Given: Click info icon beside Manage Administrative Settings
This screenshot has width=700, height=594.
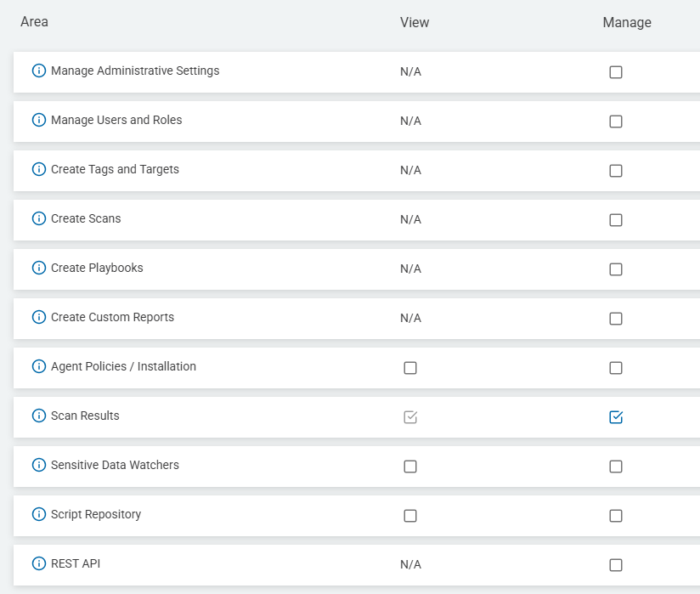Looking at the screenshot, I should pyautogui.click(x=38, y=71).
